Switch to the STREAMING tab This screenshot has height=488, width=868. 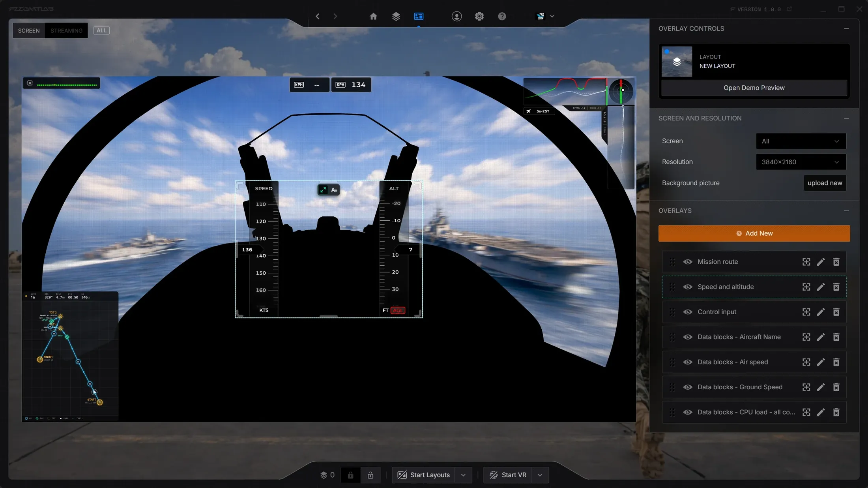tap(66, 30)
